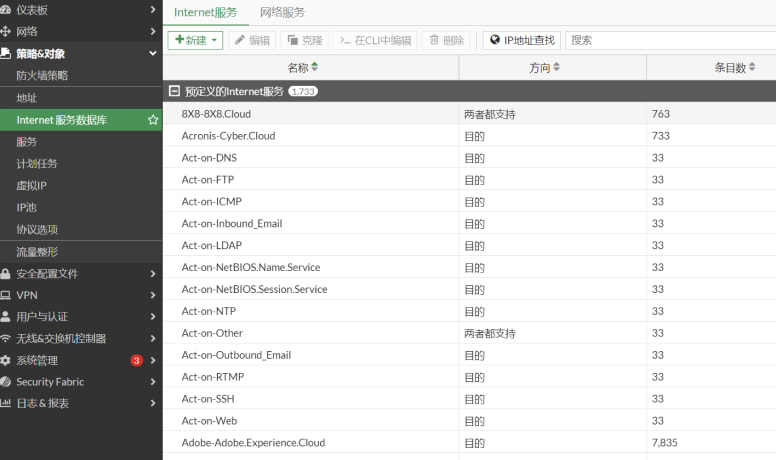Click the VPN monitor icon in sidebar
Image resolution: width=776 pixels, height=460 pixels.
tap(6, 295)
